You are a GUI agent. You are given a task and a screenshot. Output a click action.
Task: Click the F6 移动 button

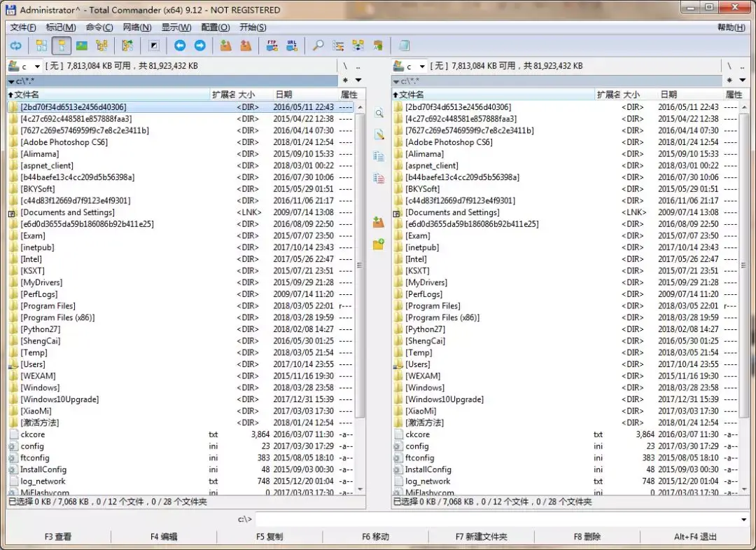pyautogui.click(x=376, y=537)
